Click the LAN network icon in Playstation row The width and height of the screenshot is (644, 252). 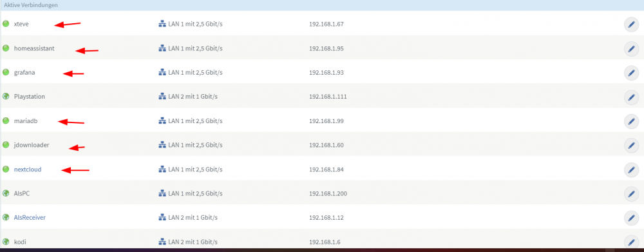[x=162, y=97]
